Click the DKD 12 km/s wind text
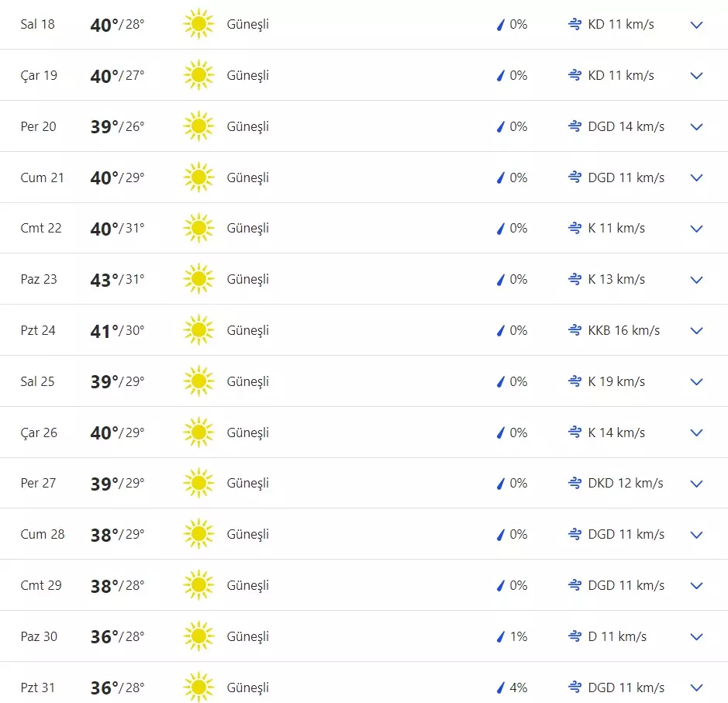This screenshot has height=703, width=728. click(626, 483)
